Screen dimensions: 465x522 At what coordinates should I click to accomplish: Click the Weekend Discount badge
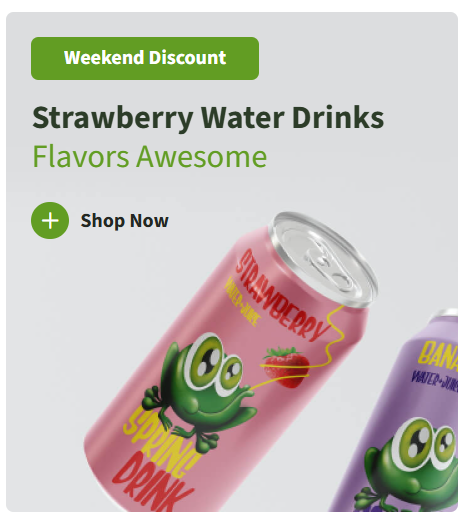[x=145, y=58]
